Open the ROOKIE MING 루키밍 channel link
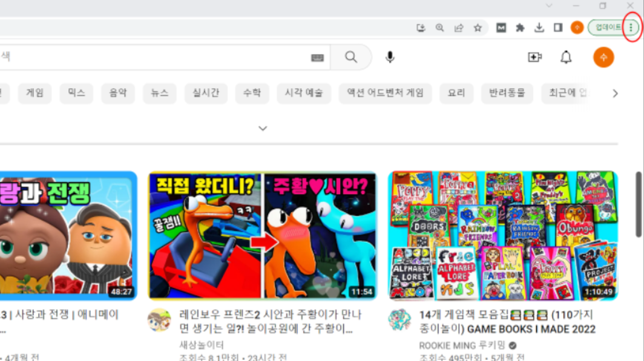 pos(462,345)
